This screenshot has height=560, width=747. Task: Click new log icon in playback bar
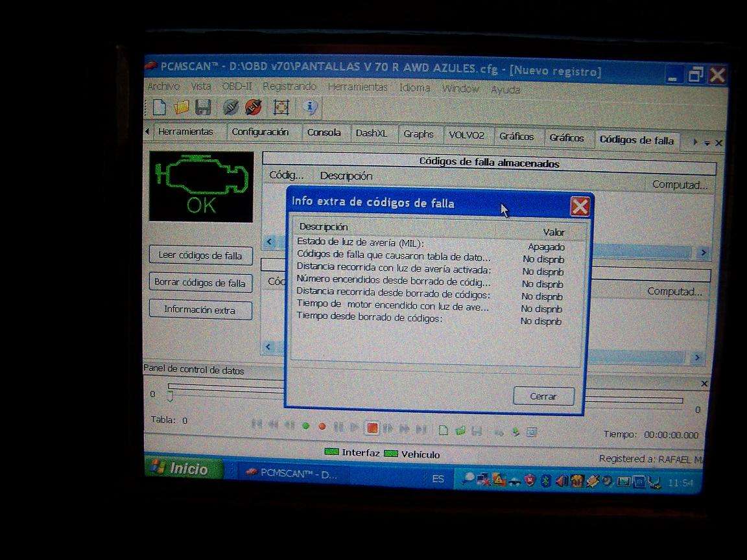tap(443, 430)
